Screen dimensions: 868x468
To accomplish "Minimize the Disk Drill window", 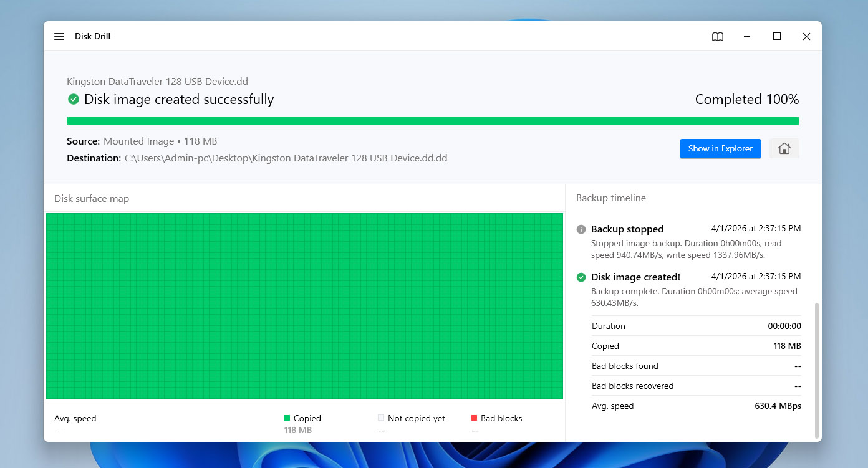I will coord(747,37).
